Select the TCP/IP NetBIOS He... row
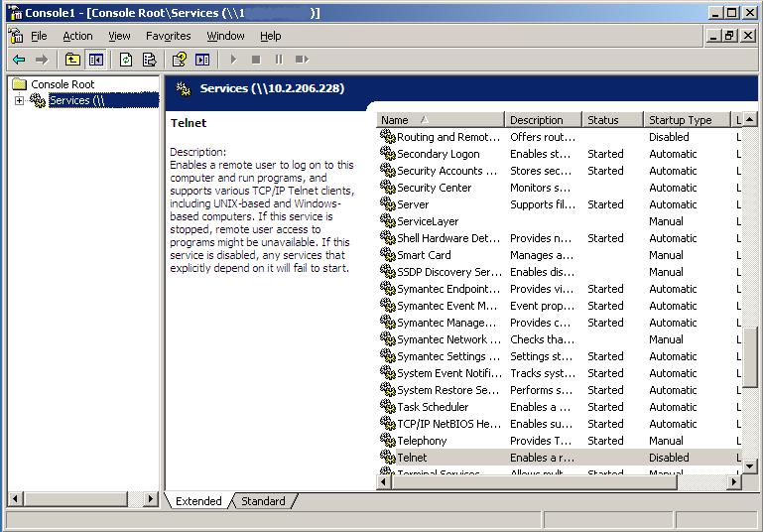This screenshot has width=763, height=532. (559, 424)
